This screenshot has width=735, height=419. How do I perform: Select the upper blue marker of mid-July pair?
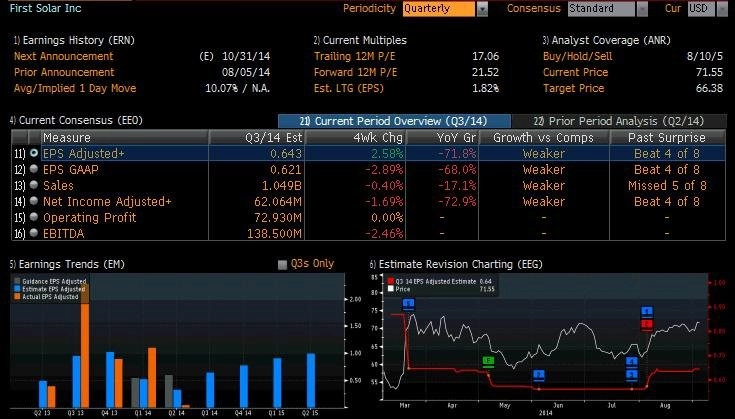pos(631,361)
